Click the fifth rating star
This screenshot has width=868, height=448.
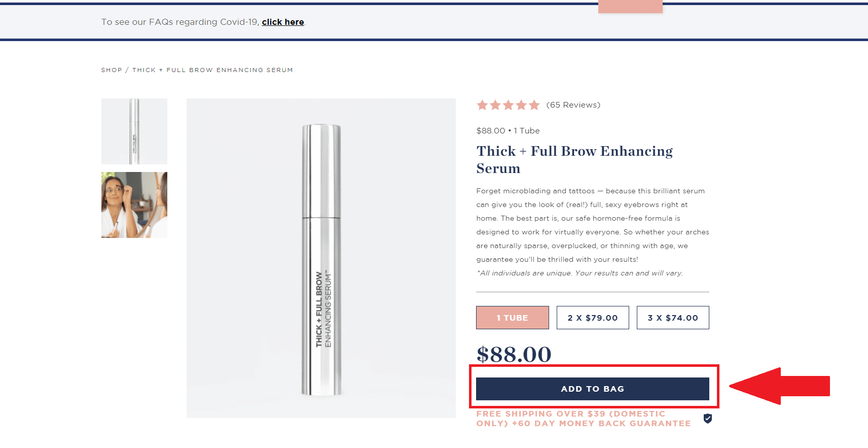point(534,105)
